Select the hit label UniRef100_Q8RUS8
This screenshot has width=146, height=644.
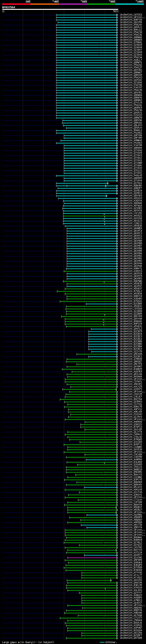(x=131, y=75)
